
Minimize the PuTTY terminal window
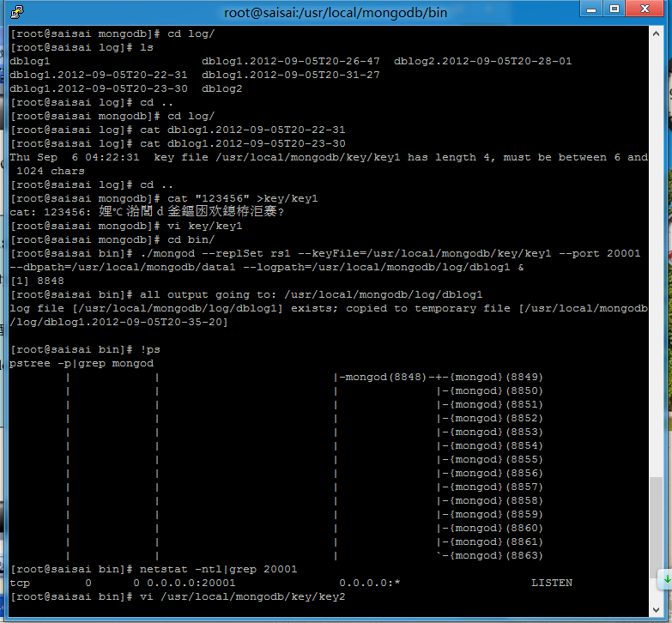click(591, 9)
